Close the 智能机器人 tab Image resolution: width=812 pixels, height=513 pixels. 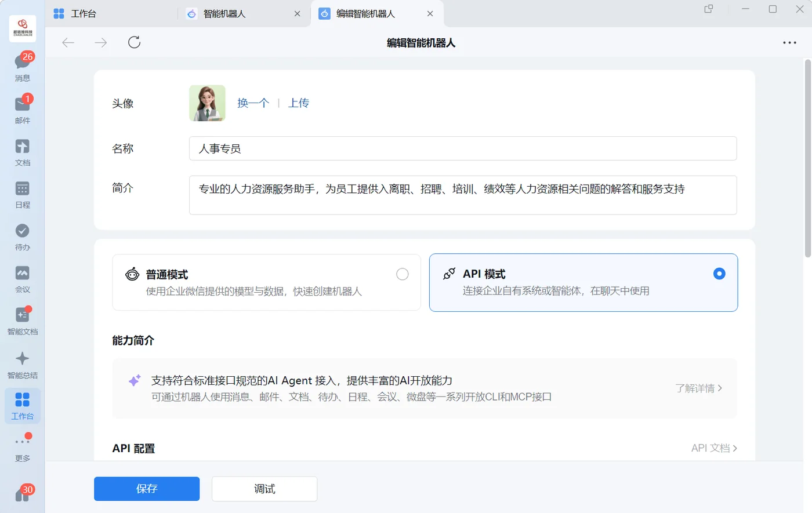pyautogui.click(x=298, y=14)
